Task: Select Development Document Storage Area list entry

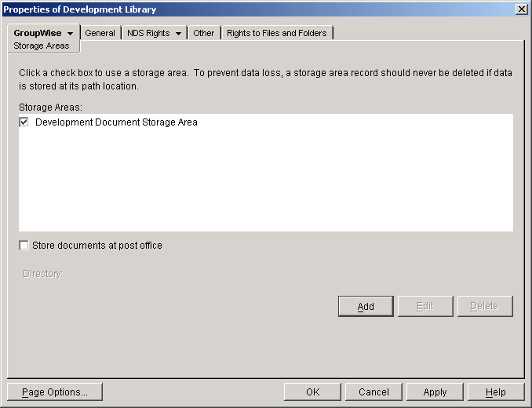Action: (116, 122)
